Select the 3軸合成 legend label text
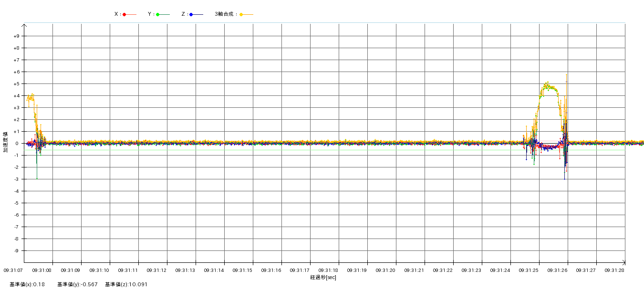This screenshot has height=291, width=644. point(225,14)
